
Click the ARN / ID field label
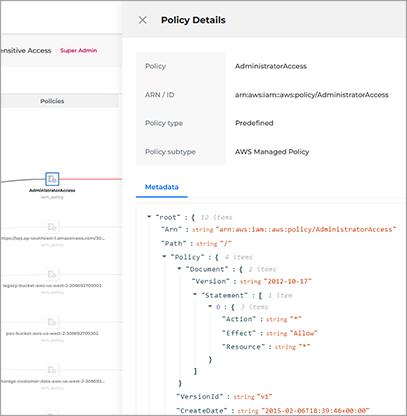(x=160, y=95)
